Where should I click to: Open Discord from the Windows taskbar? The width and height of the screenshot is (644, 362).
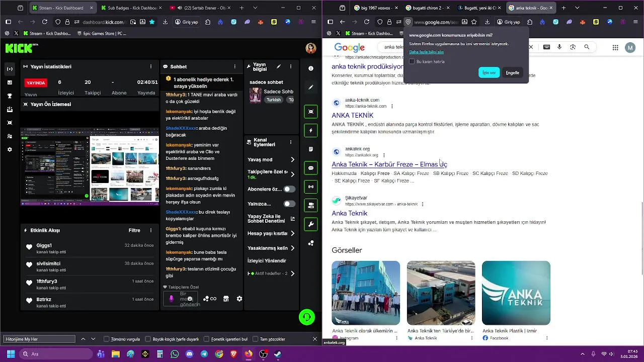(189, 354)
